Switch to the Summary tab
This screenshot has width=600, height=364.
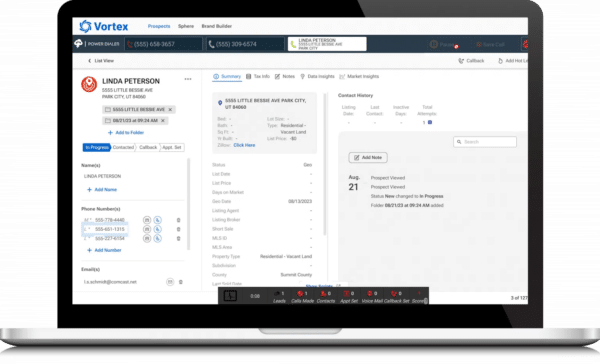[x=227, y=77]
